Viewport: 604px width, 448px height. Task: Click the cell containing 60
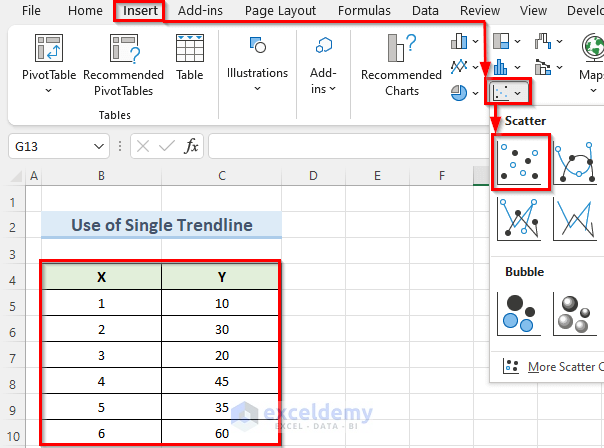(221, 433)
